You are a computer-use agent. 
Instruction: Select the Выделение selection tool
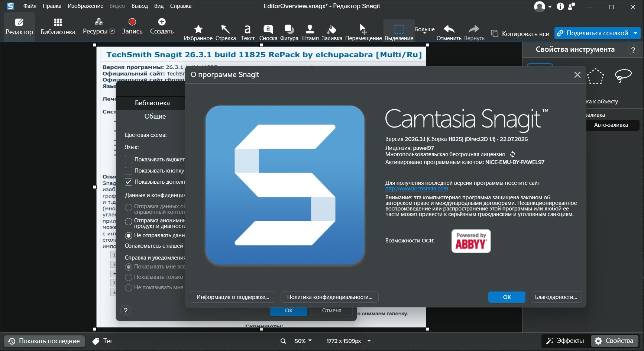[399, 31]
